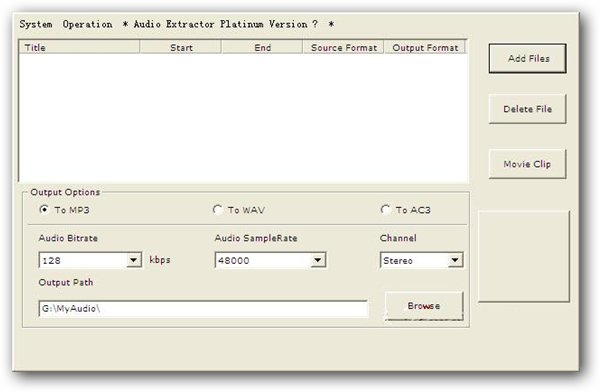Click the Source Format column header

pos(344,47)
